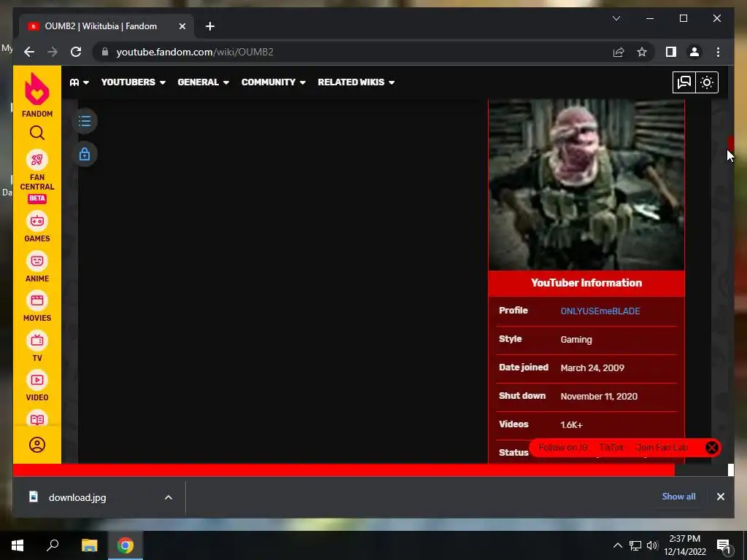
Task: Toggle light/dark theme switch
Action: pyautogui.click(x=707, y=82)
